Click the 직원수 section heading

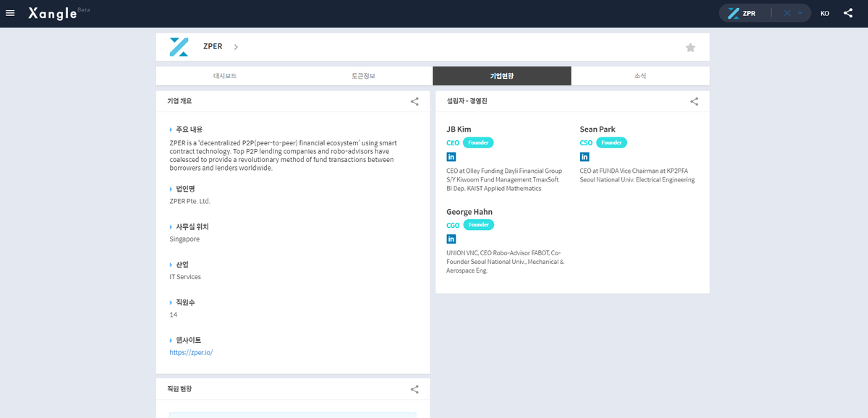185,302
